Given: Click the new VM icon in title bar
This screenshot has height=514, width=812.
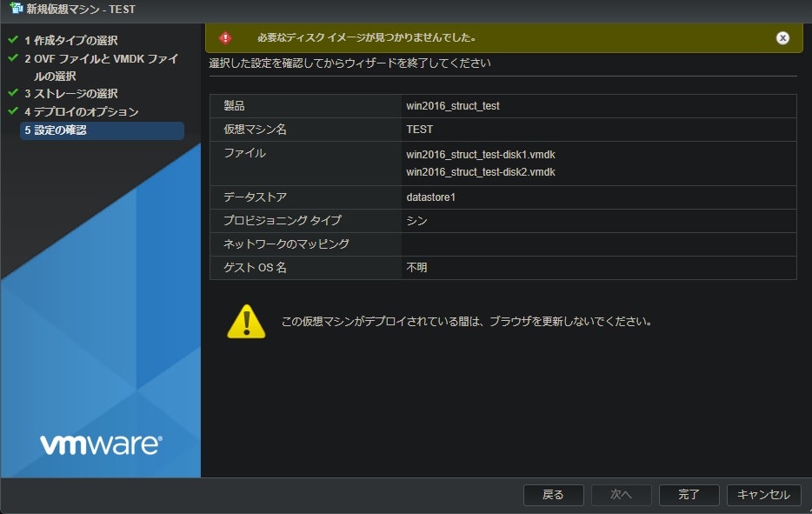Looking at the screenshot, I should coord(16,8).
